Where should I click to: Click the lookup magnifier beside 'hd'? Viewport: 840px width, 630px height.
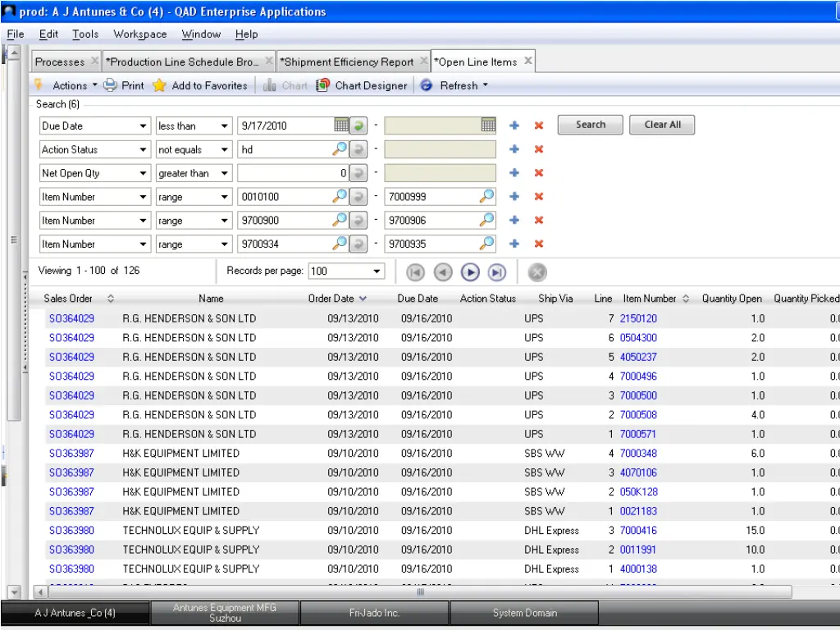coord(340,149)
